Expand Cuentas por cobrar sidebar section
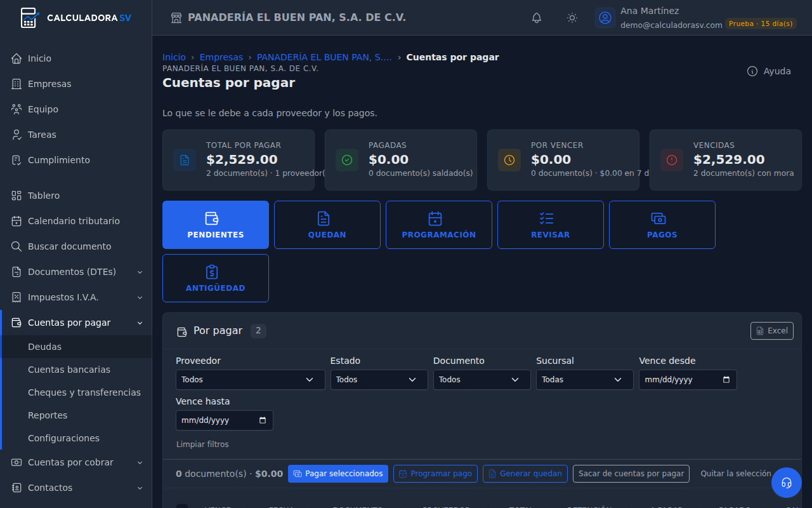The image size is (812, 508). click(x=76, y=462)
